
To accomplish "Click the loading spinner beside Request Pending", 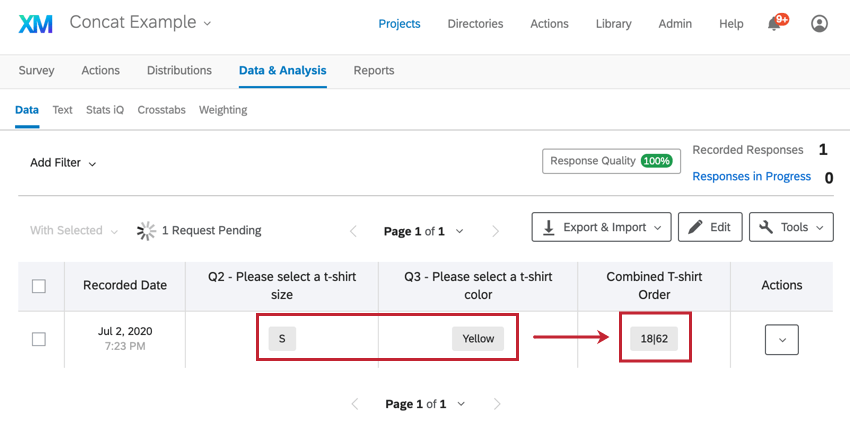I will (146, 231).
